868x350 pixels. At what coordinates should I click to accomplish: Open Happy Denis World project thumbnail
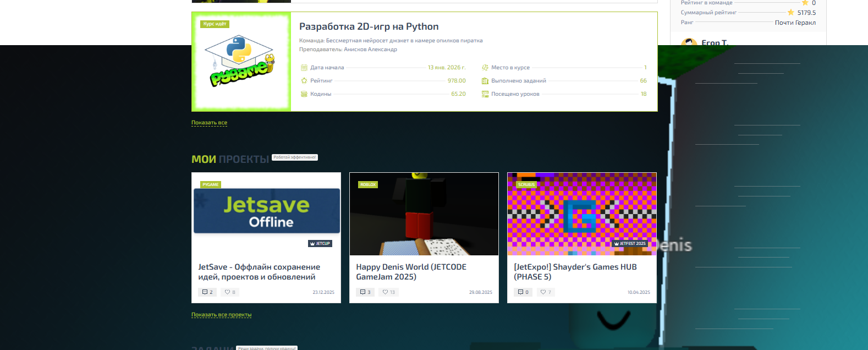pyautogui.click(x=424, y=214)
